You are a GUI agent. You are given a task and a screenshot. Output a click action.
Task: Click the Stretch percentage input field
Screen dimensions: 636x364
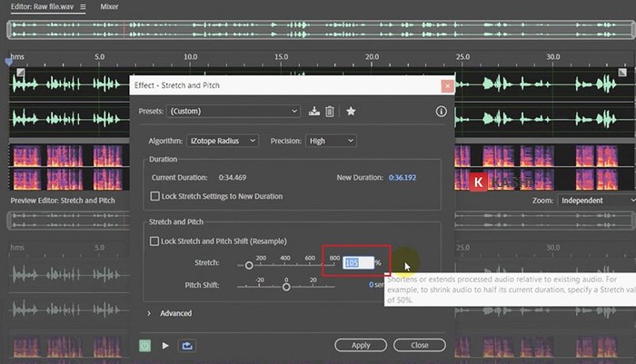(358, 262)
